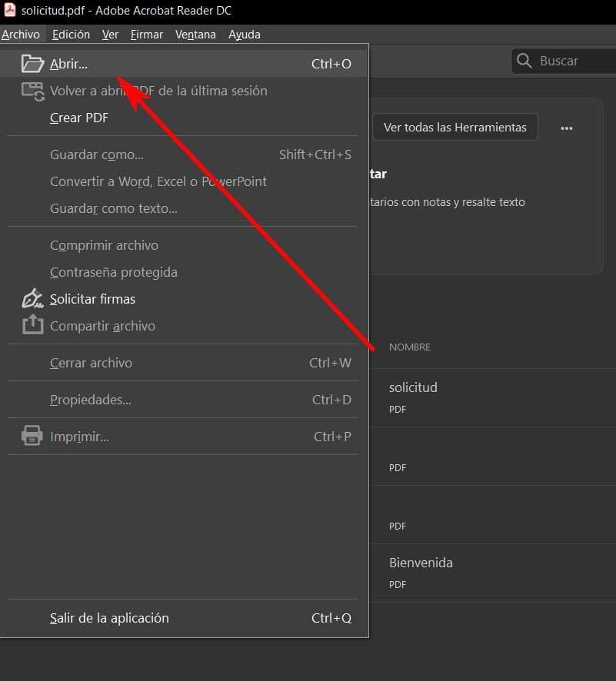The image size is (616, 681).
Task: Open the three-dots more options button
Action: [567, 128]
